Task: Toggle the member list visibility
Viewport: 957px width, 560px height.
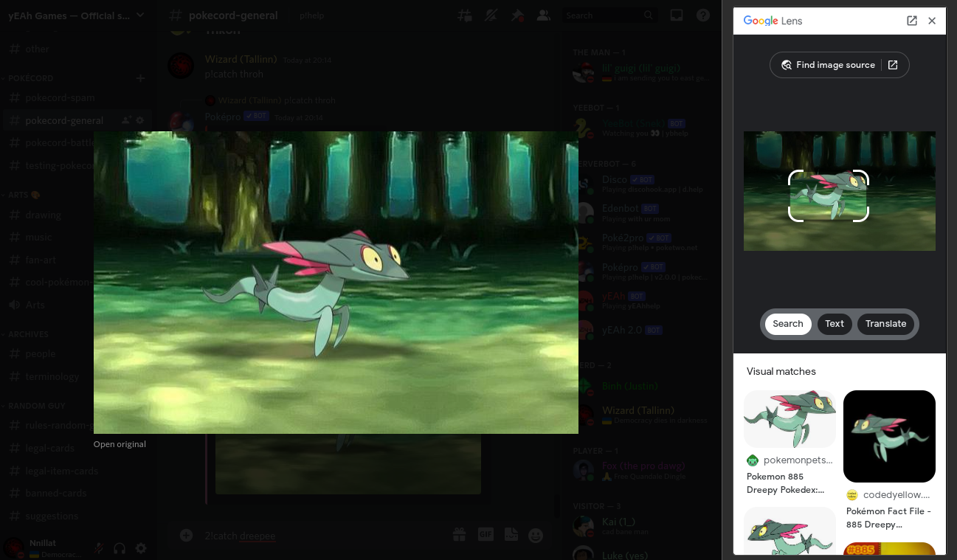Action: point(544,15)
